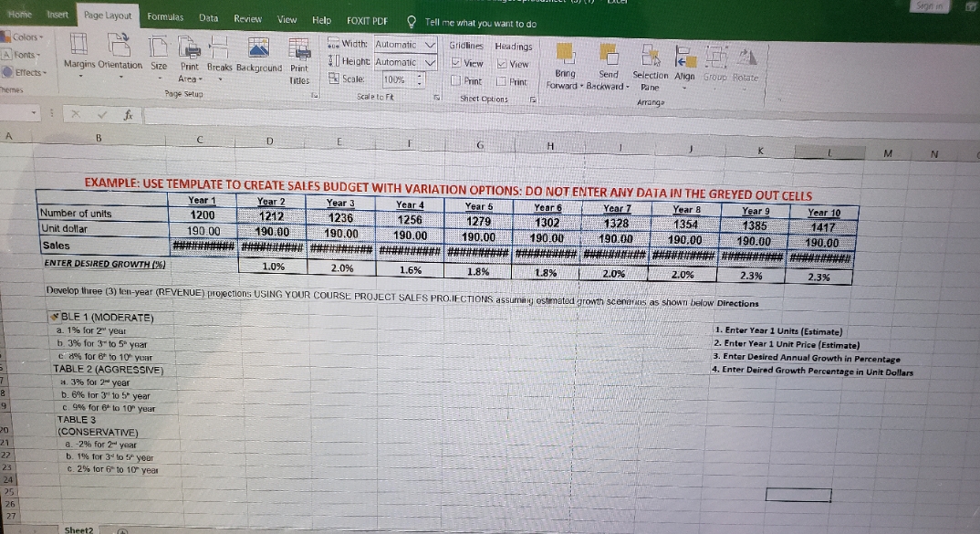Open the paper Size menu

(x=159, y=55)
